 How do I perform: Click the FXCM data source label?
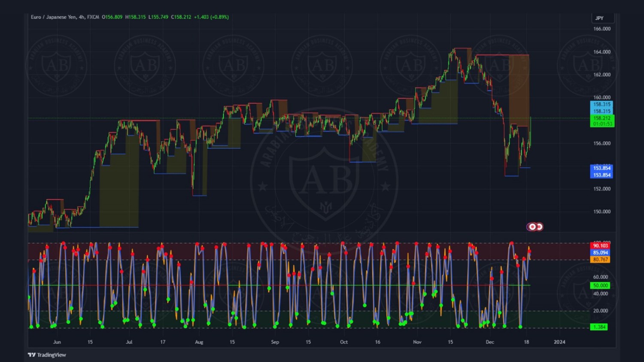(x=93, y=17)
